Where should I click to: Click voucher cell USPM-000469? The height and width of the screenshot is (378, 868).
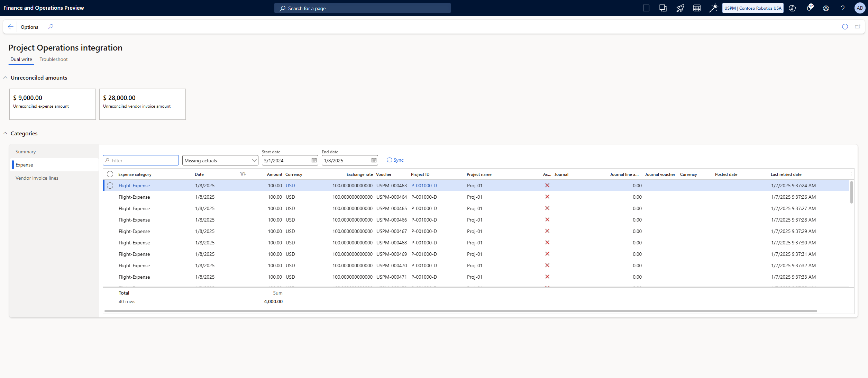[392, 254]
